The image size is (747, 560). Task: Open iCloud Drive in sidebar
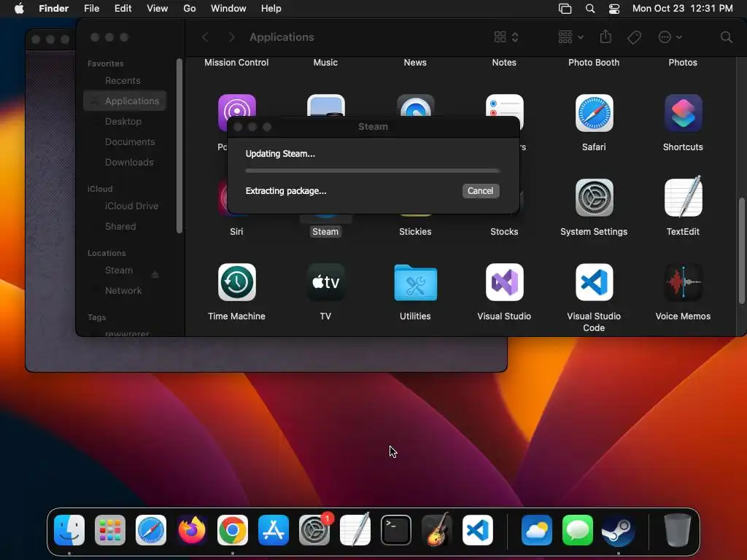click(x=131, y=206)
